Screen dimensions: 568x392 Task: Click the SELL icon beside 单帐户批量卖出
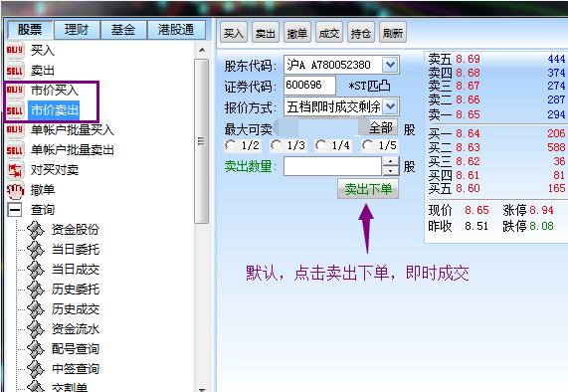(15, 150)
